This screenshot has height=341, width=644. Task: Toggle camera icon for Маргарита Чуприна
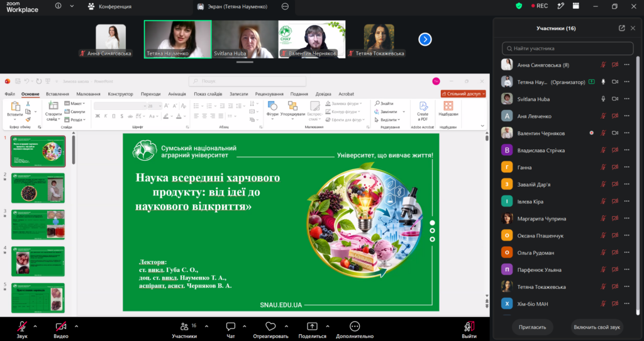615,219
